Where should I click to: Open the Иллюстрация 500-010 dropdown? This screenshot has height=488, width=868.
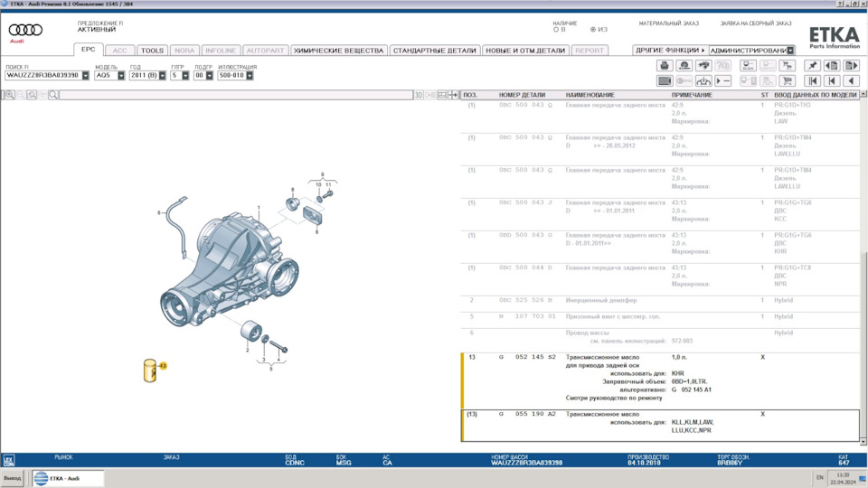click(250, 76)
